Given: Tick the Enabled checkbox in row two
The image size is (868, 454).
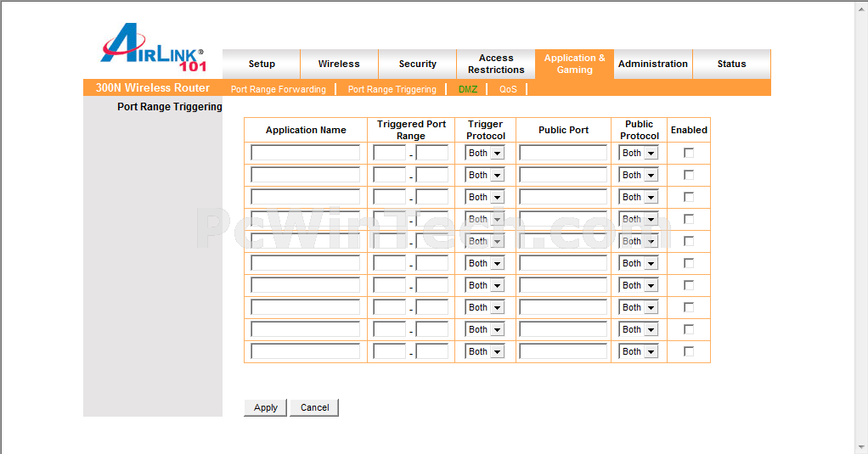Looking at the screenshot, I should 689,175.
